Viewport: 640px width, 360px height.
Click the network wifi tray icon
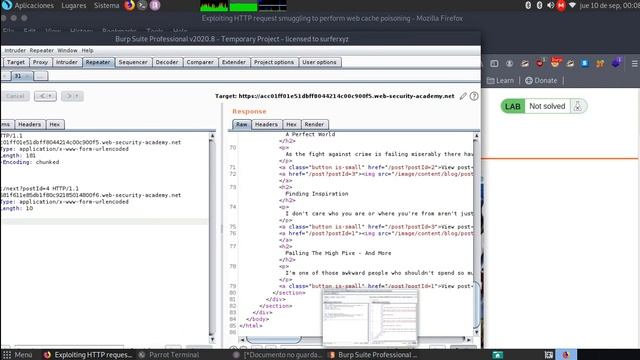(x=572, y=5)
